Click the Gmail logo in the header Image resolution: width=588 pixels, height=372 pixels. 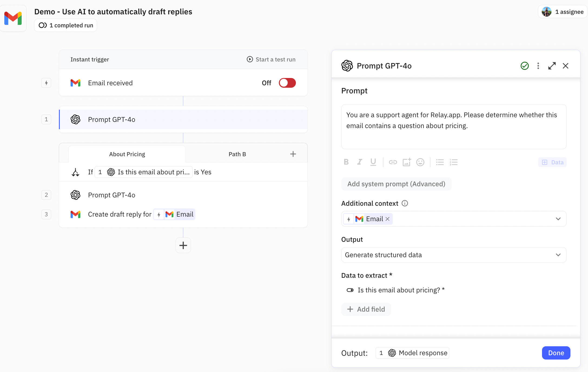[x=13, y=18]
